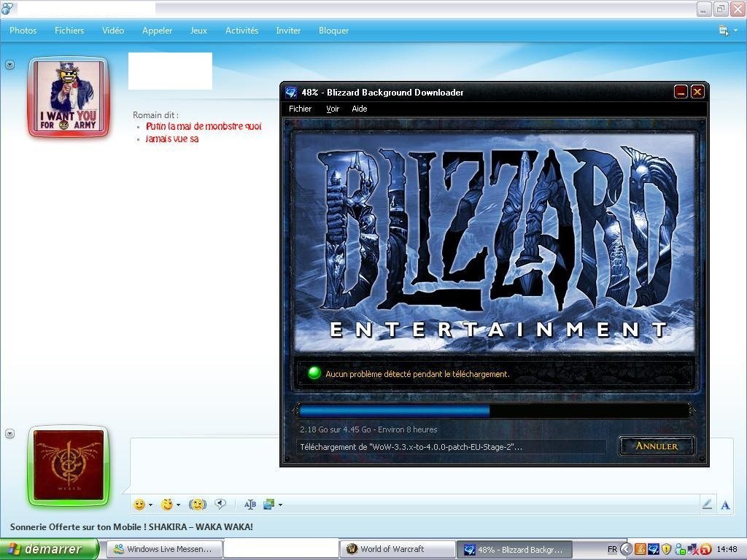Start a Vidéo call in Messenger
747x560 pixels.
click(113, 31)
